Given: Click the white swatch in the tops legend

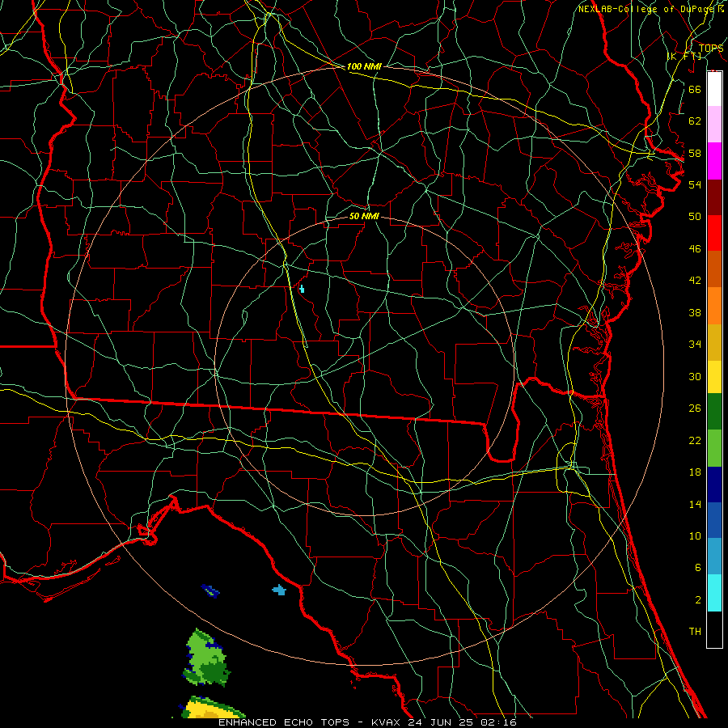Looking at the screenshot, I should click(714, 89).
